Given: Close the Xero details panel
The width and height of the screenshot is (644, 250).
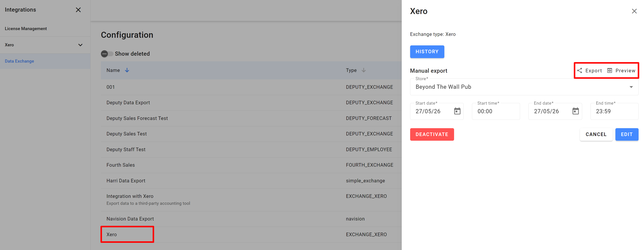Looking at the screenshot, I should pyautogui.click(x=634, y=11).
